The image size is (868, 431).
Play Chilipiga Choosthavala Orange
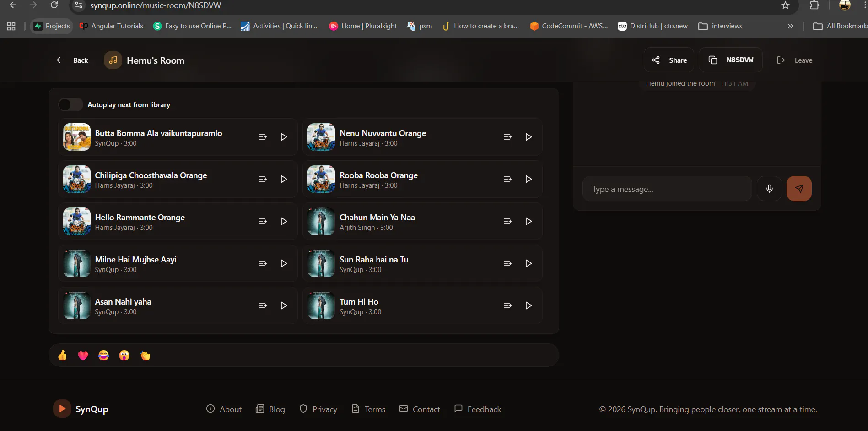284,179
